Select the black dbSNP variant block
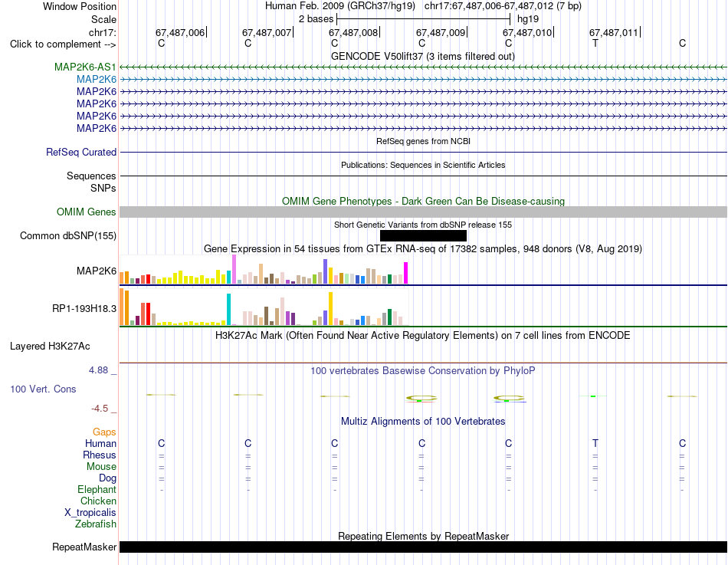 [x=423, y=235]
